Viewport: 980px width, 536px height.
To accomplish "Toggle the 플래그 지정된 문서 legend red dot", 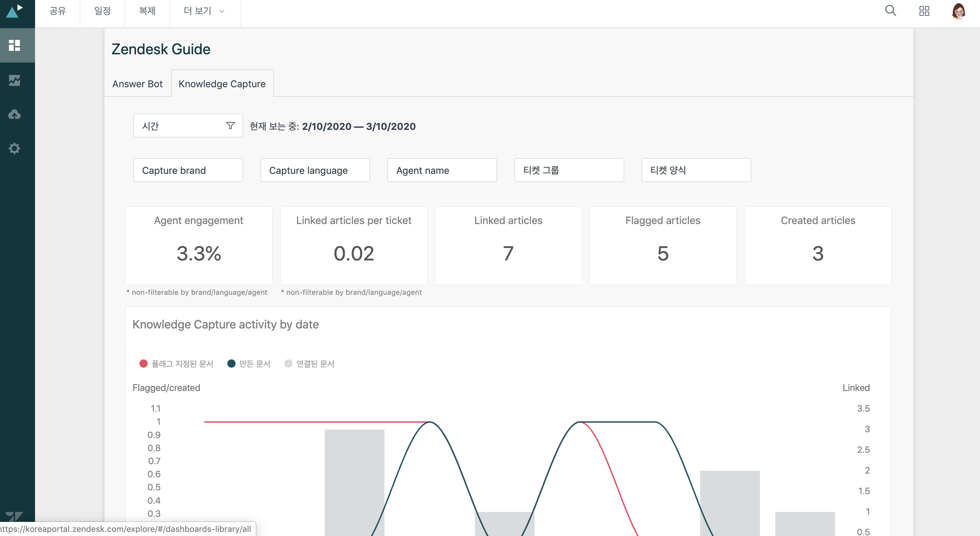I will 144,364.
